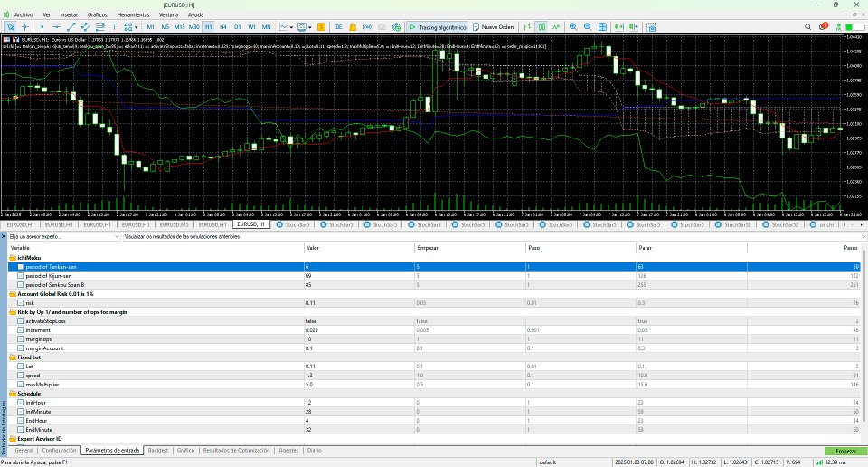Click the Trading algorítmico button

(x=437, y=27)
